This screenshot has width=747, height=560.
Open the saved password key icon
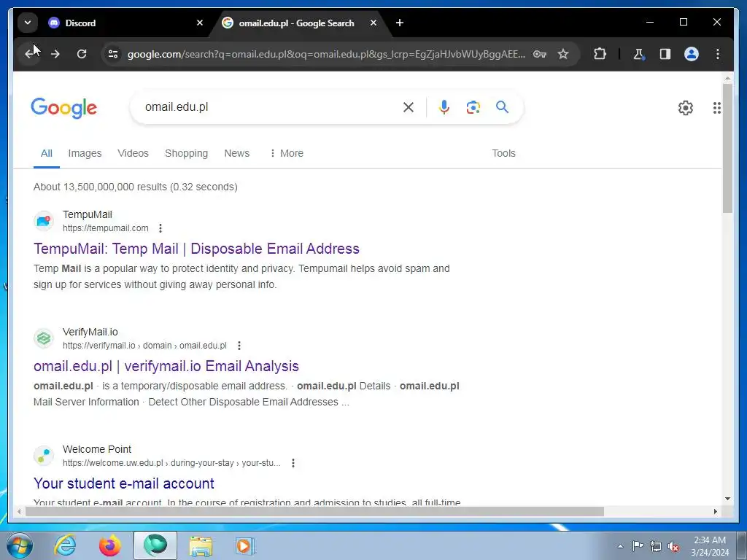(x=539, y=54)
